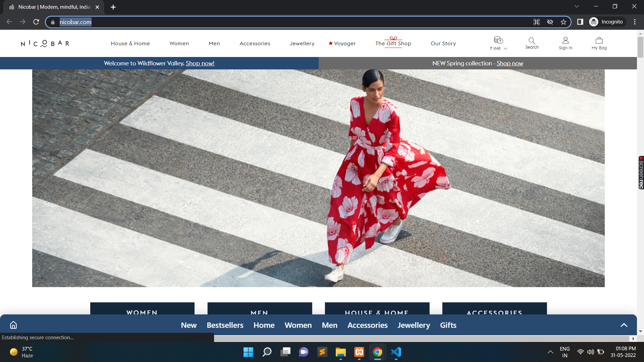Click the ScreenRec side widget
This screenshot has width=644, height=362.
click(x=641, y=173)
